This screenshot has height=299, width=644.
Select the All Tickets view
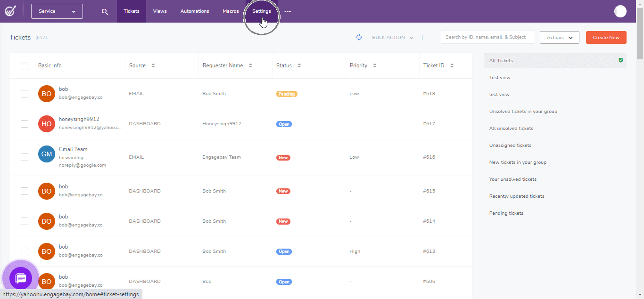[x=555, y=61]
